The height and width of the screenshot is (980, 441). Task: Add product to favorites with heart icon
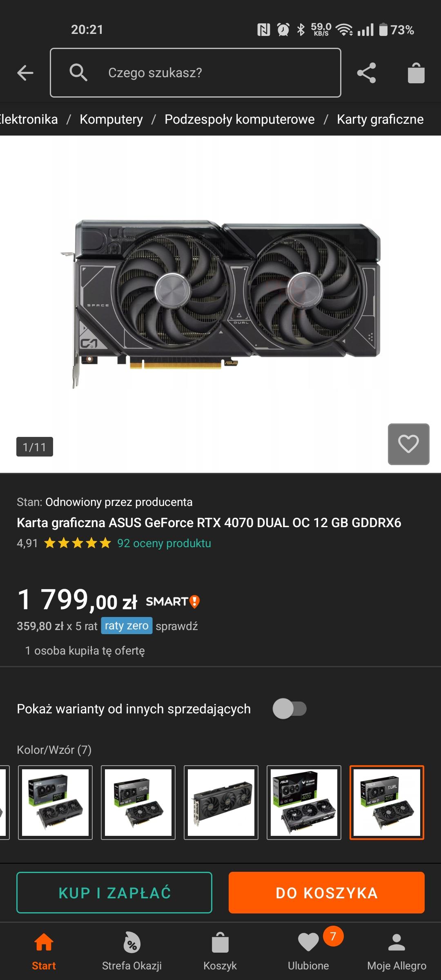point(408,444)
